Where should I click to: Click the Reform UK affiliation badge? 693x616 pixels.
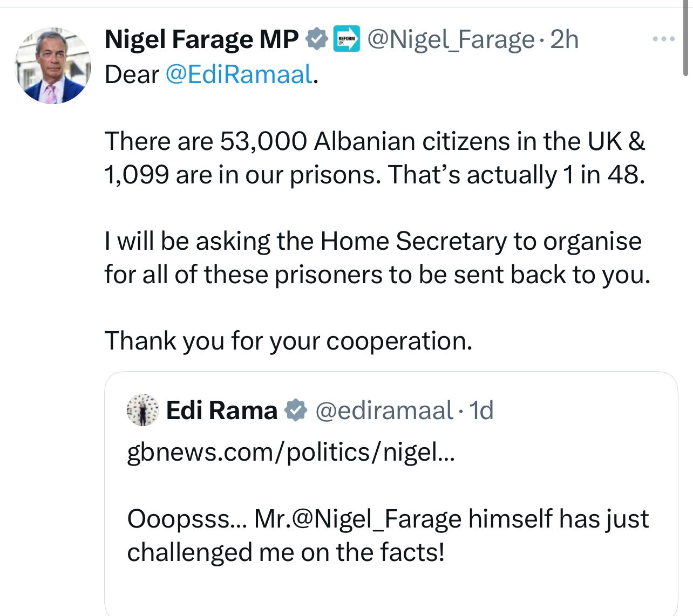[x=346, y=39]
